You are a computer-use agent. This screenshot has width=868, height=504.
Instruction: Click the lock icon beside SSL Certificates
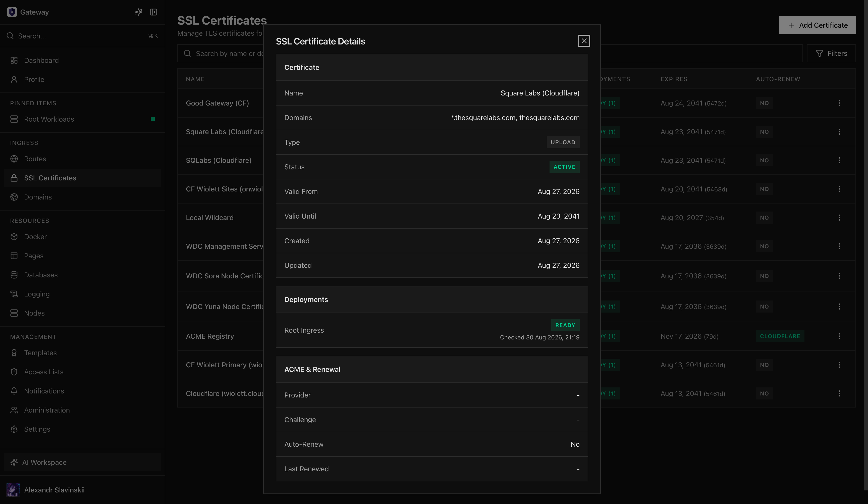(x=14, y=178)
